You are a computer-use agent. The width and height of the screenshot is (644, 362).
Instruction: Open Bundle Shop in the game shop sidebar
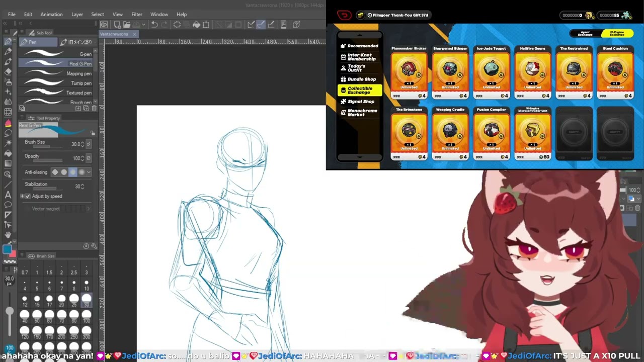click(x=359, y=79)
